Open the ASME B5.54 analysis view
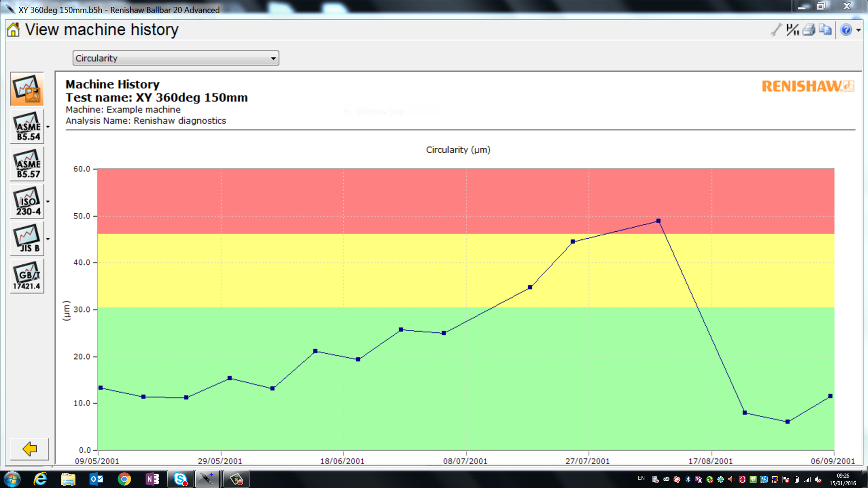The width and height of the screenshot is (868, 488). tap(27, 127)
